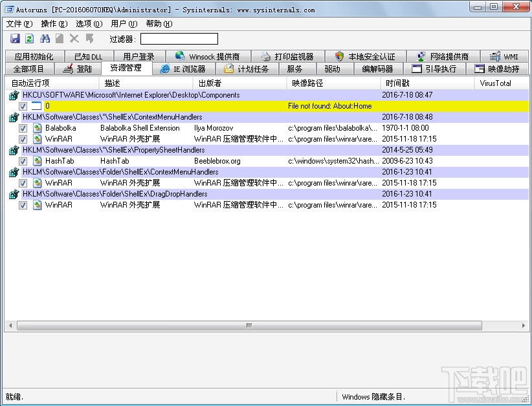Click the horizontal scrollbar left arrow
Screen dimensions: 532x406
(x=10, y=325)
